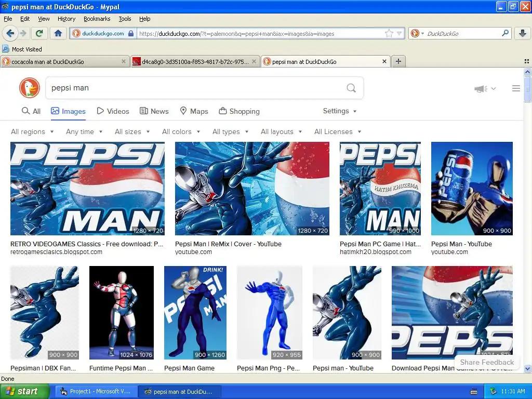This screenshot has height=399, width=532.
Task: Open Pepsiman DBX Fan result link
Action: (43, 368)
